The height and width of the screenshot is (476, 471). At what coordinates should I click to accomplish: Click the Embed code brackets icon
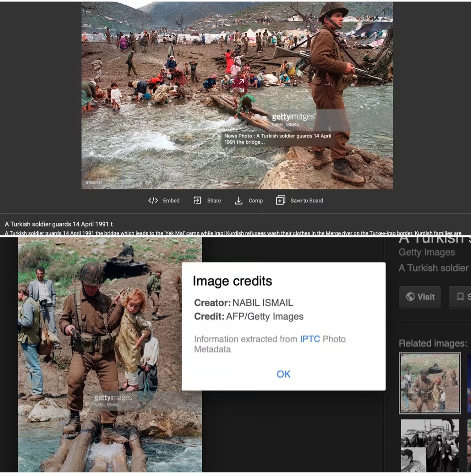click(153, 201)
